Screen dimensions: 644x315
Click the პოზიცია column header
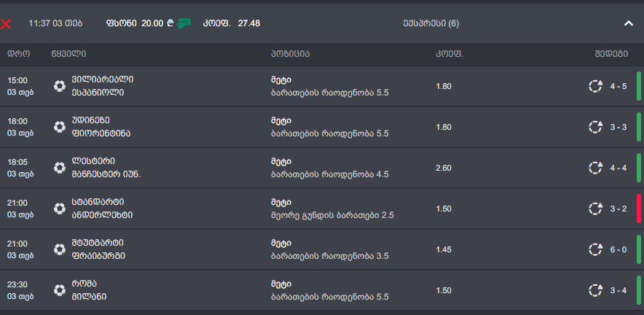290,54
